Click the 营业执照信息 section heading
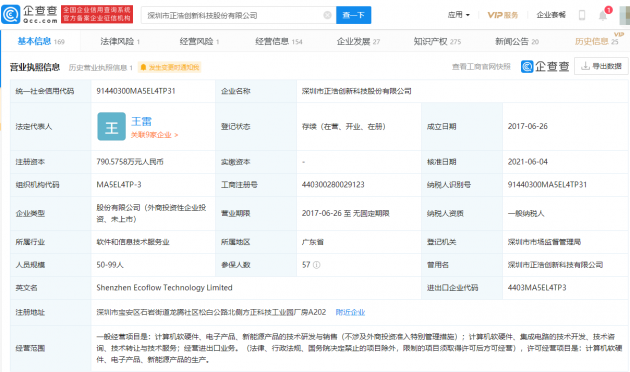The width and height of the screenshot is (630, 372). pyautogui.click(x=35, y=67)
